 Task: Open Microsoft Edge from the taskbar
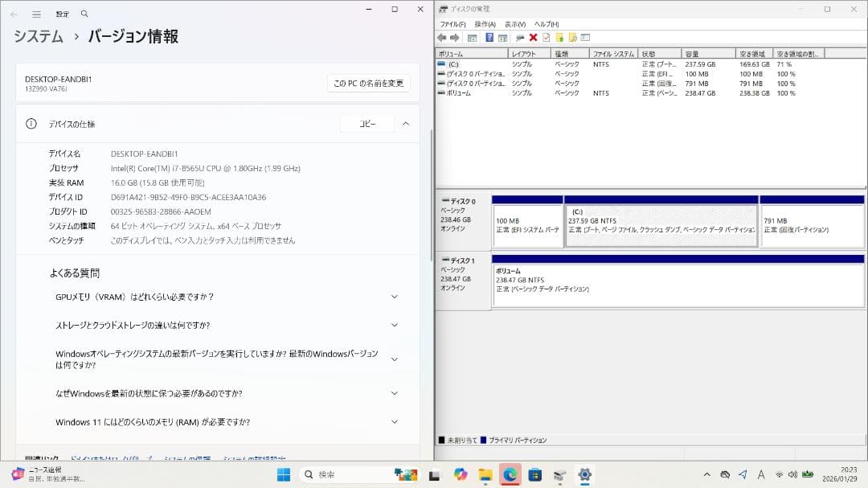coord(511,474)
